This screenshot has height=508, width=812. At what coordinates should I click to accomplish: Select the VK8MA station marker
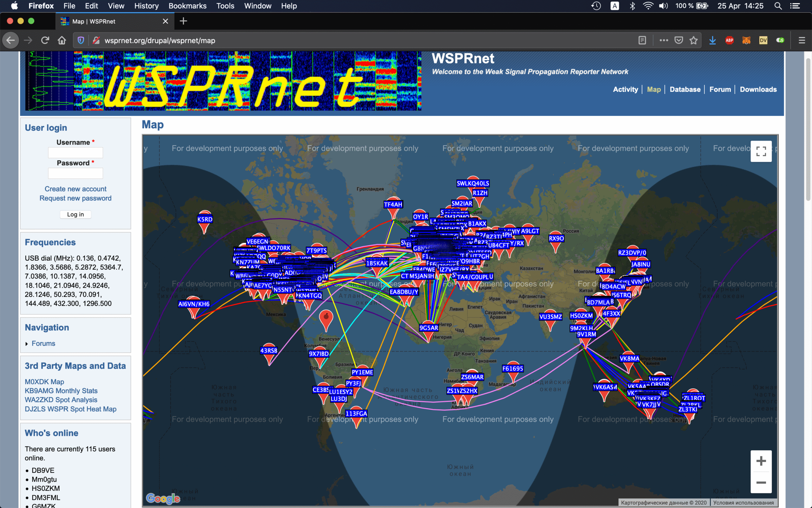629,362
